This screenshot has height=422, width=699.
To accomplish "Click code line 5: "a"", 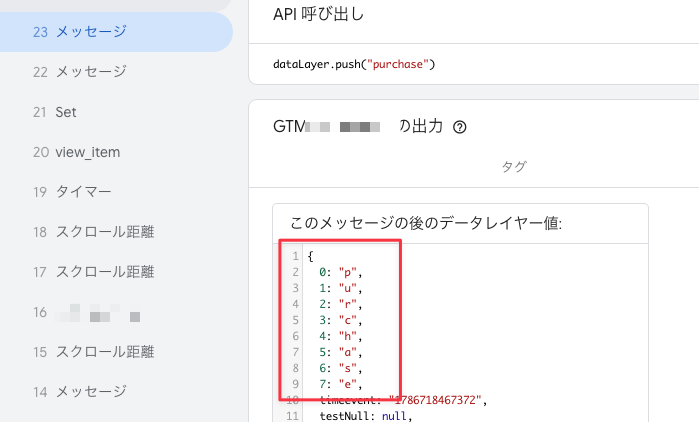I will tap(341, 352).
